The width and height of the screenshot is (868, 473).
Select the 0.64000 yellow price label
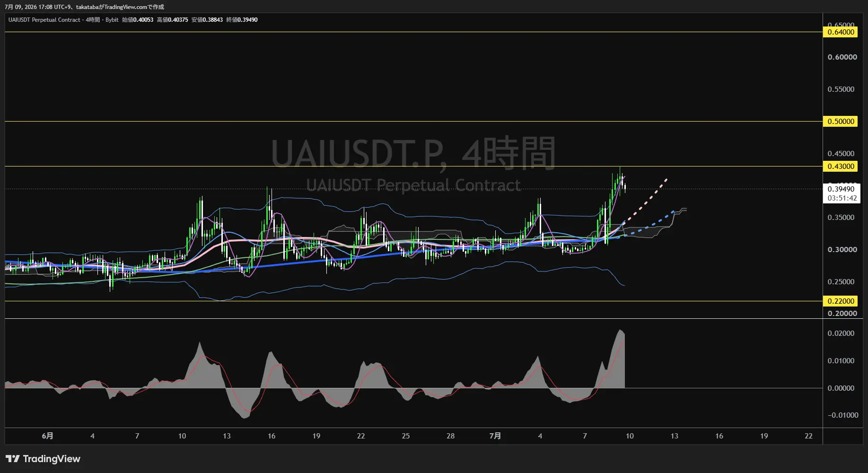[x=841, y=32]
